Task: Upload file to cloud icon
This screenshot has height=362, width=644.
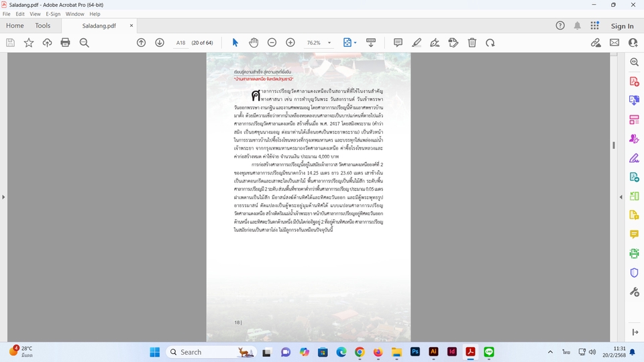Action: 47,43
